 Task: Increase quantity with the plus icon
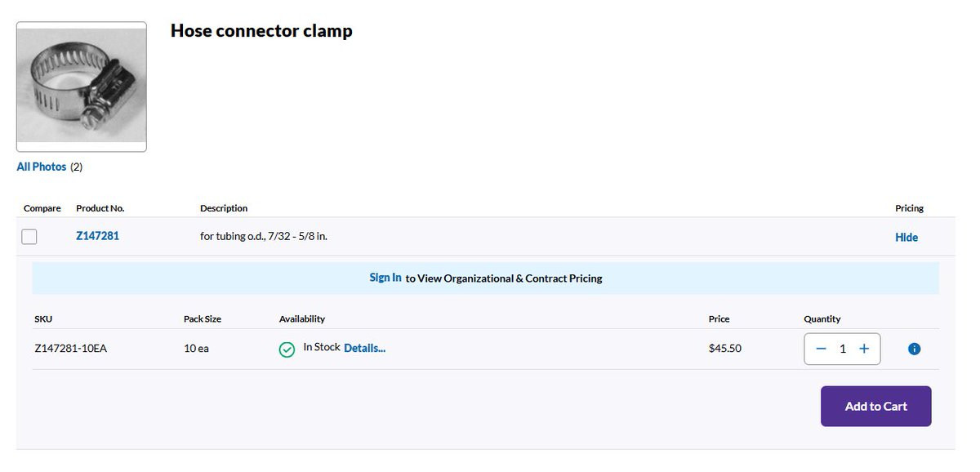[x=864, y=349]
